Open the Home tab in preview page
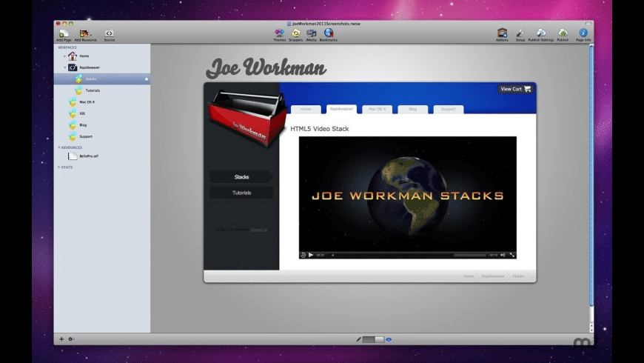 (306, 109)
